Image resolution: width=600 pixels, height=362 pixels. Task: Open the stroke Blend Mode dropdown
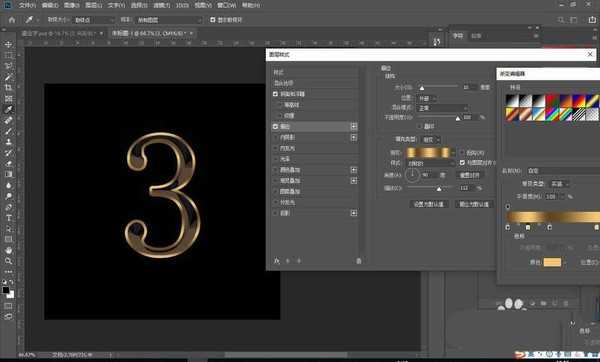(x=443, y=108)
